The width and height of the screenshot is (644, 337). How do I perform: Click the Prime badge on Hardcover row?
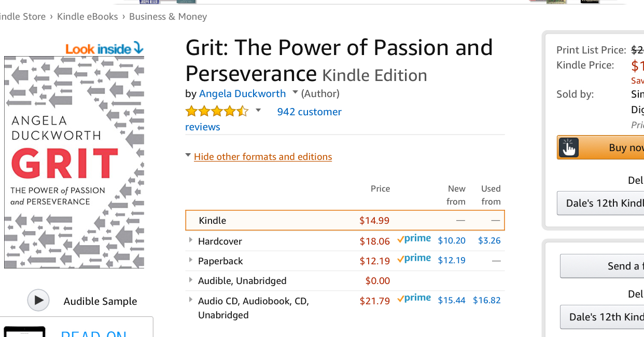(414, 239)
